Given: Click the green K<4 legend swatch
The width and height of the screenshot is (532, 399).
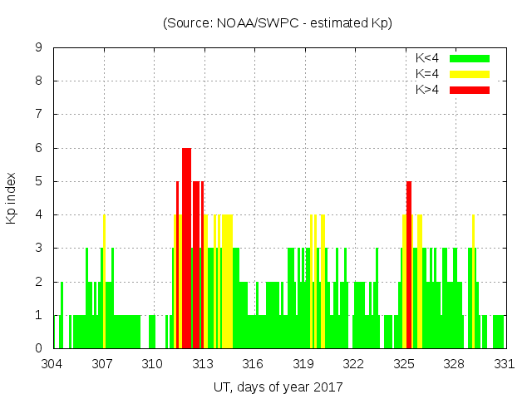Looking at the screenshot, I should 470,58.
